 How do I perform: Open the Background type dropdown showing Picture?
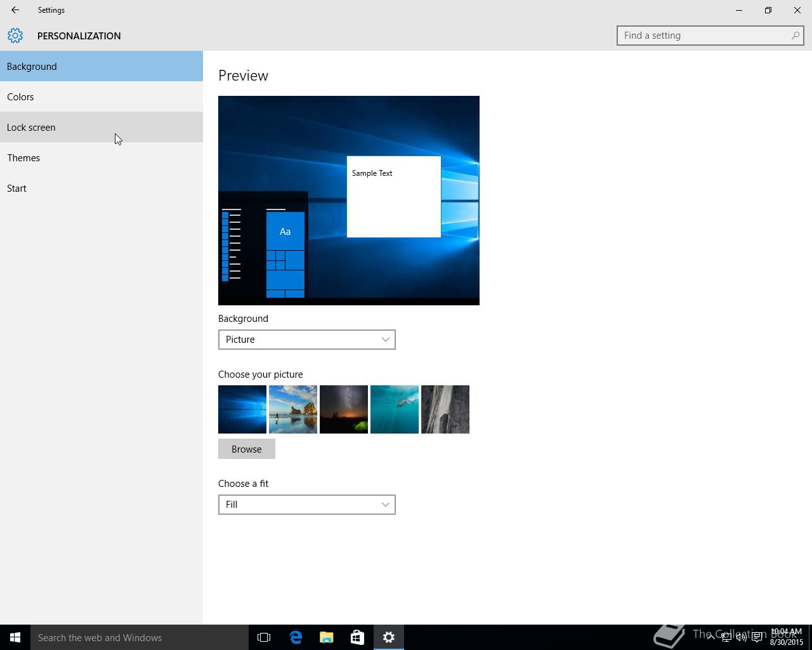[307, 340]
